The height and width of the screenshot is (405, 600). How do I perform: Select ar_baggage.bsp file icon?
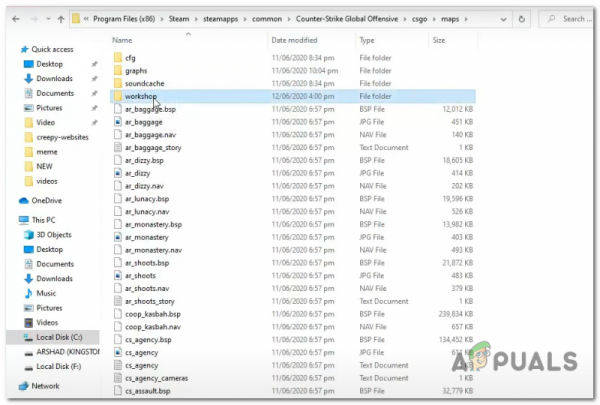point(118,109)
